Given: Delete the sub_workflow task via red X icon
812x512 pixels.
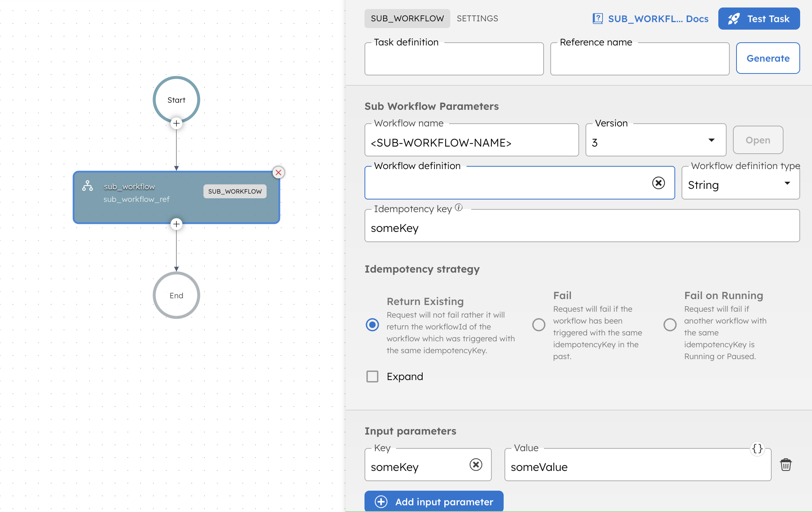Looking at the screenshot, I should click(279, 172).
